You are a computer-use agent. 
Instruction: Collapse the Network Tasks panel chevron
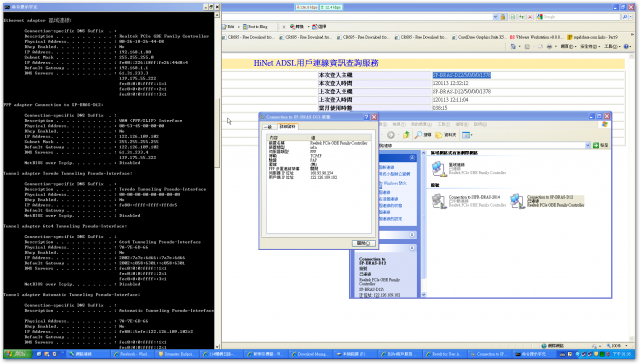(412, 158)
